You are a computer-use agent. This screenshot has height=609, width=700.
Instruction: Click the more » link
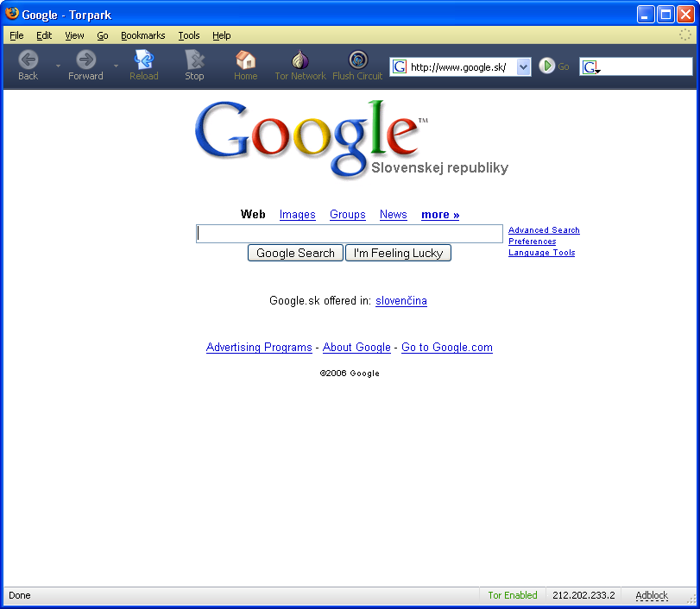pyautogui.click(x=440, y=215)
